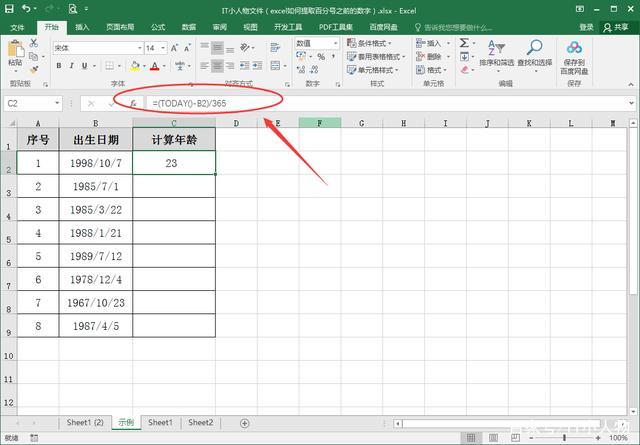Open the File (文件) menu tab
Viewport: 640px width, 445px height.
pyautogui.click(x=17, y=27)
